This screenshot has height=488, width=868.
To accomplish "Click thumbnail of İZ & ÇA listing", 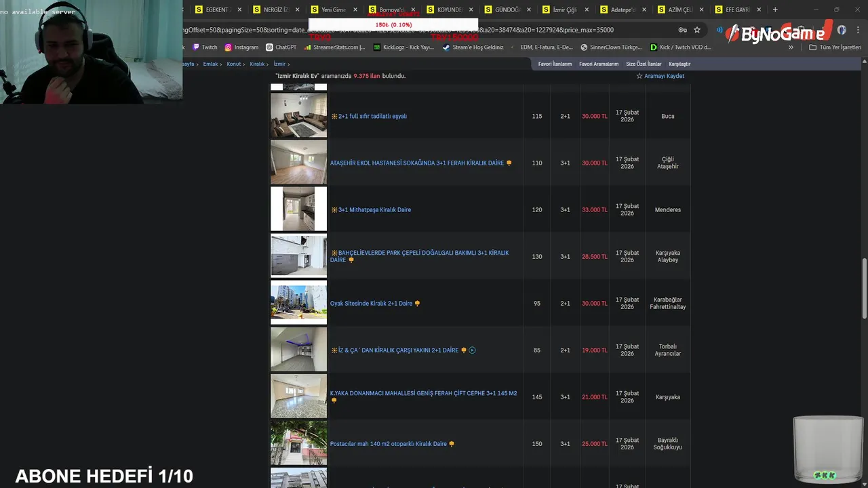I will pyautogui.click(x=298, y=350).
